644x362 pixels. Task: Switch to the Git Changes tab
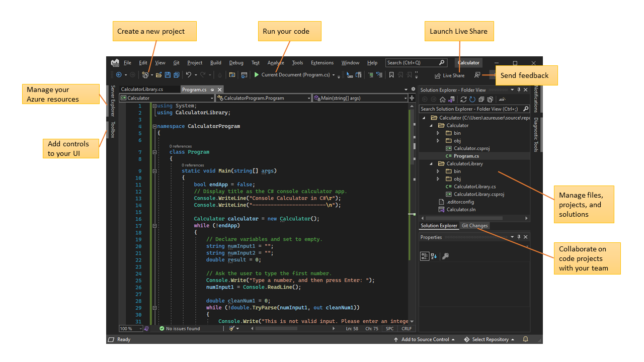[474, 226]
